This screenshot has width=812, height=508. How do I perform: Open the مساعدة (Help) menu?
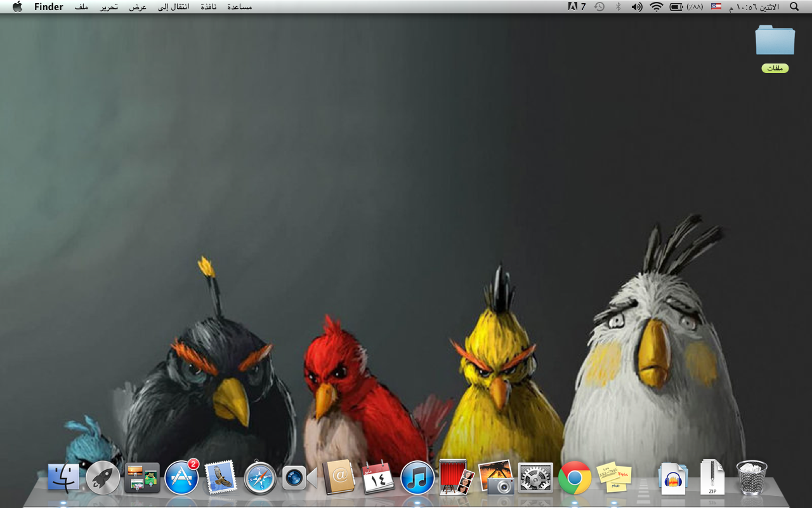click(240, 7)
